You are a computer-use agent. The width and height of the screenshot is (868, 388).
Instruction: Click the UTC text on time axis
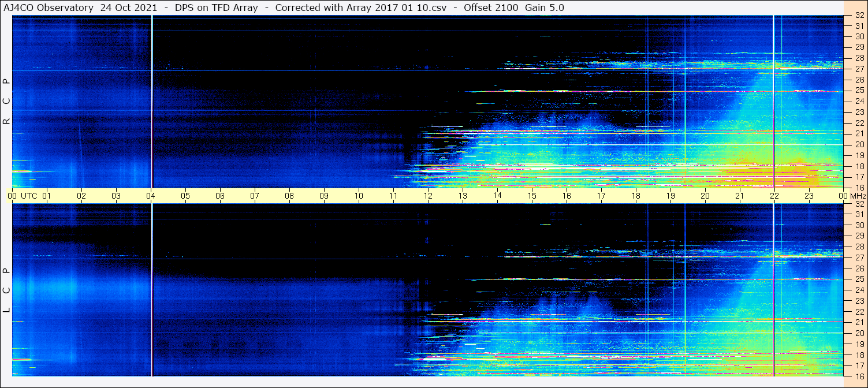(x=29, y=196)
